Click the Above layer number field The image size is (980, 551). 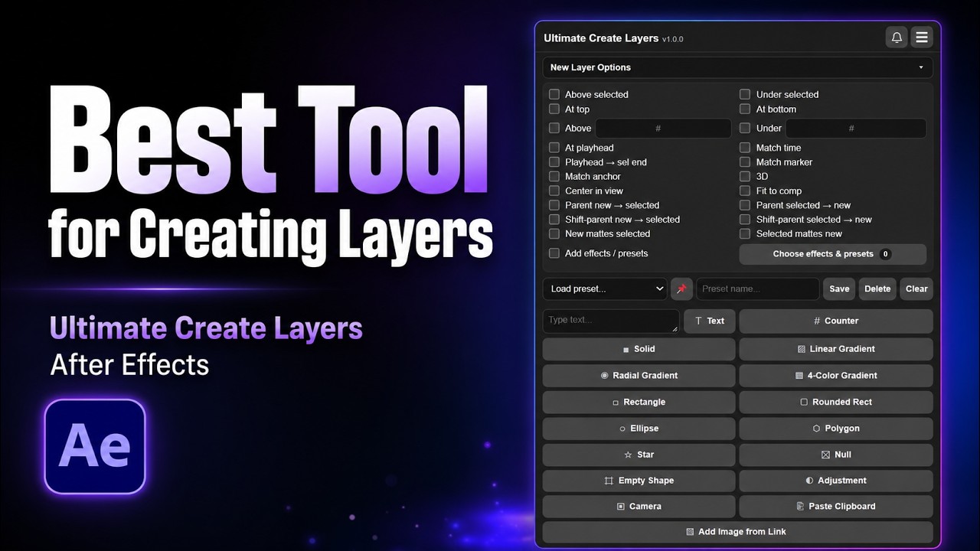pos(663,129)
